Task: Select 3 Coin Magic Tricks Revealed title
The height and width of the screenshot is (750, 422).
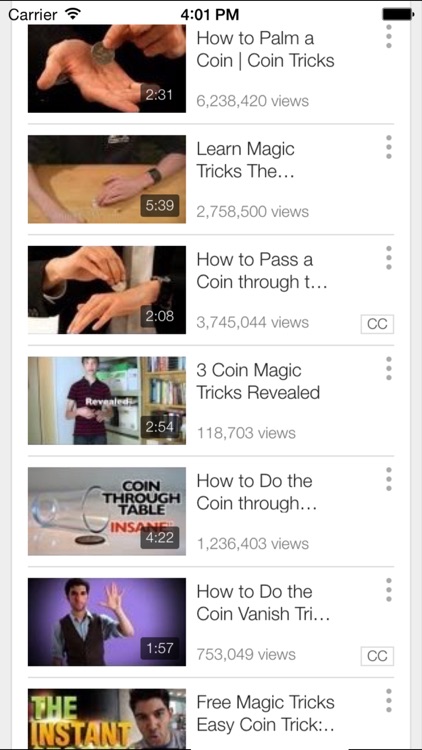Action: [x=258, y=381]
